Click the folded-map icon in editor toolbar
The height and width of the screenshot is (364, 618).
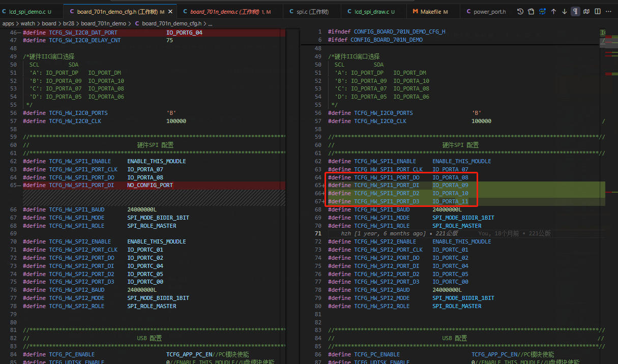point(586,12)
